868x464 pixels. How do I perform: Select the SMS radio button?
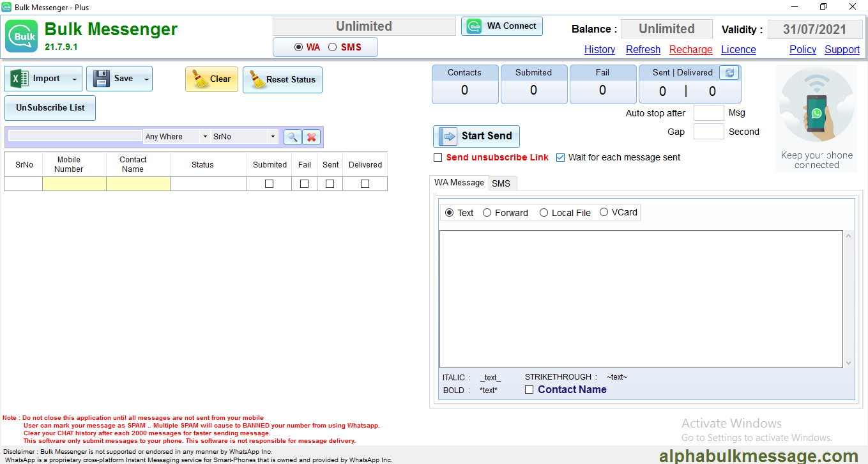pos(332,47)
